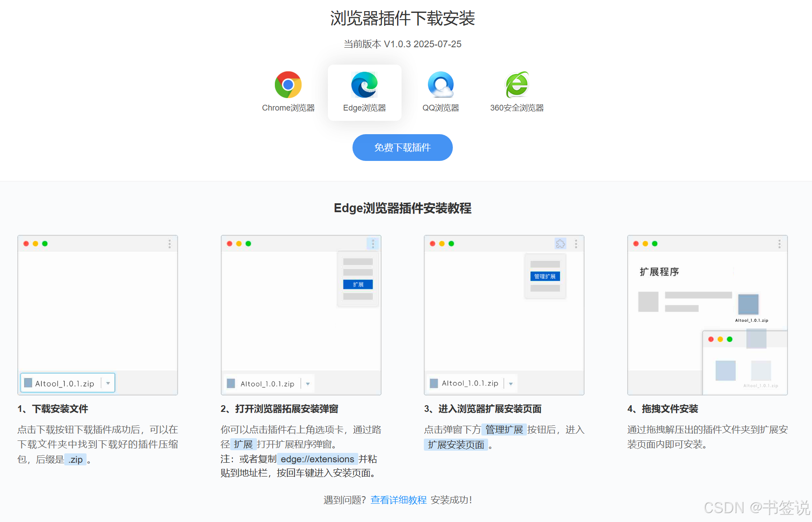
Task: Open the step 4 drag install thumbnail
Action: point(708,315)
